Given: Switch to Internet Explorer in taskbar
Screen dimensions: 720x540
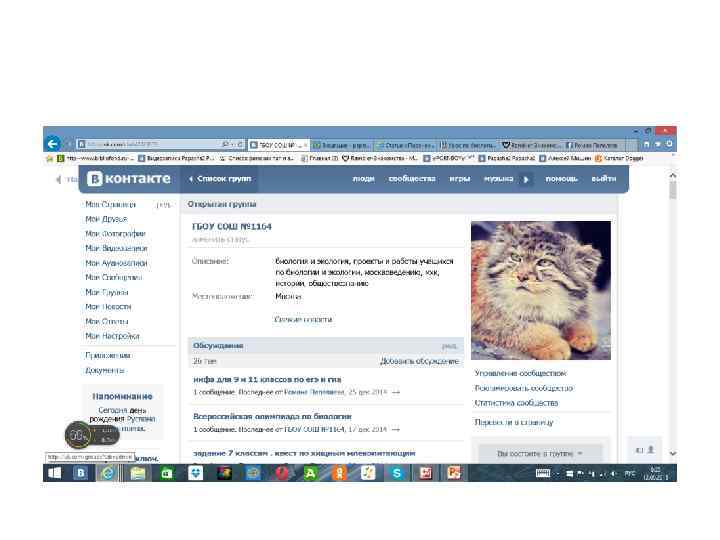Looking at the screenshot, I should (108, 473).
